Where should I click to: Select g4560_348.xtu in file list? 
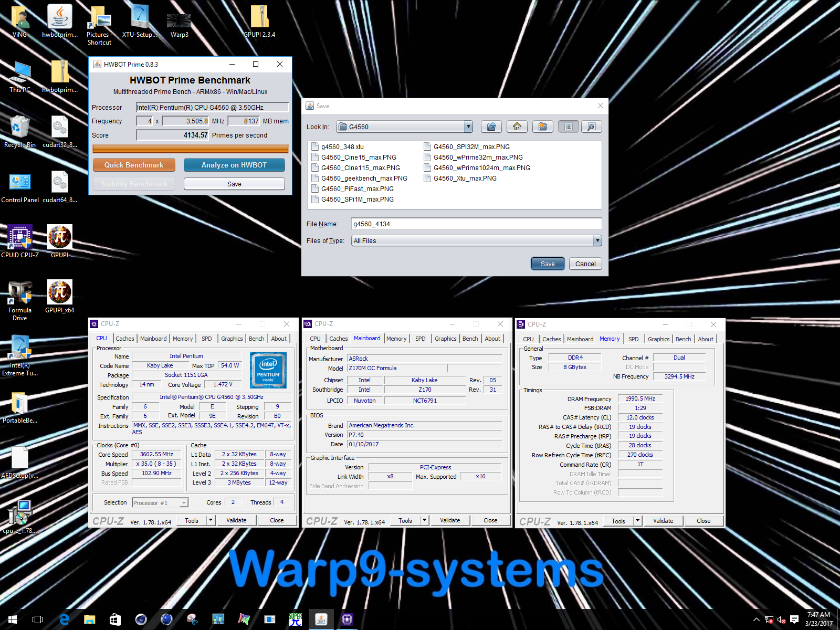click(338, 146)
